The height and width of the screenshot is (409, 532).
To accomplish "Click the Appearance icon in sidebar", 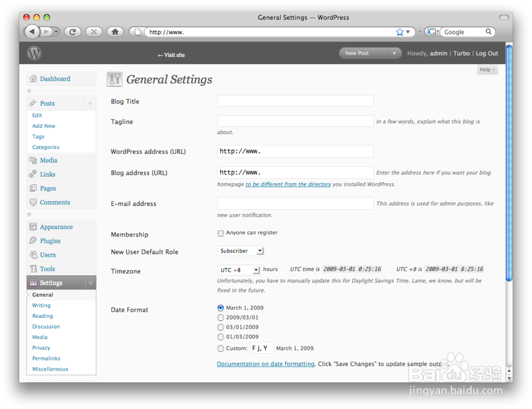I will point(33,226).
